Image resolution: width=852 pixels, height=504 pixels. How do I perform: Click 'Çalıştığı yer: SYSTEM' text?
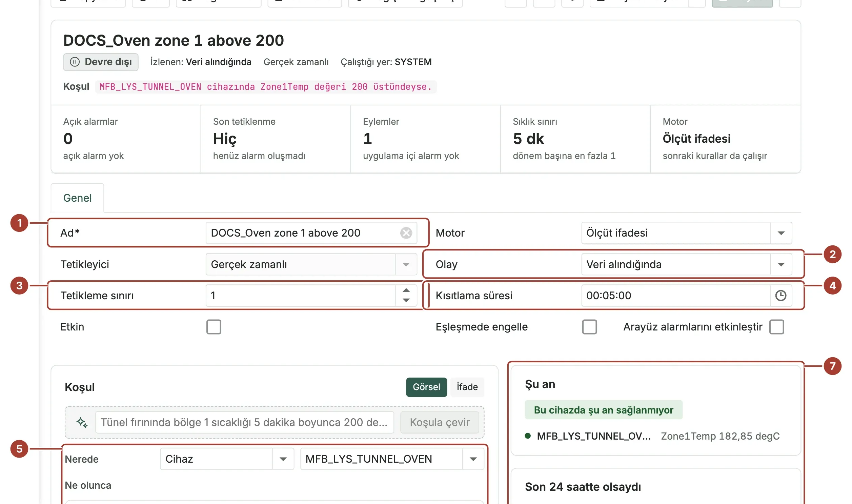(x=386, y=62)
